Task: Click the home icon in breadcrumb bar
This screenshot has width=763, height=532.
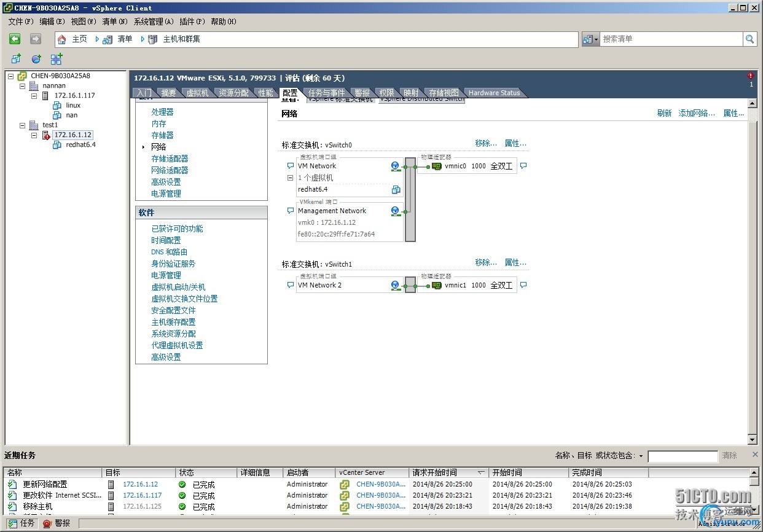Action: pos(62,39)
